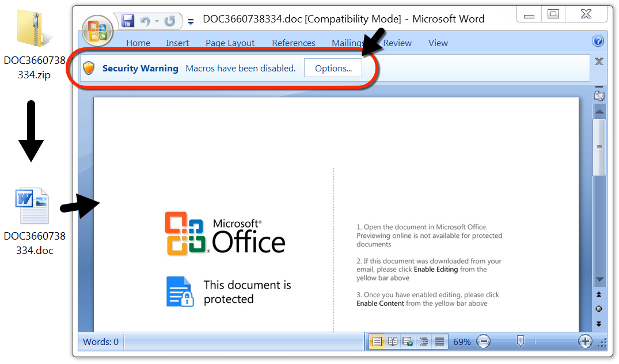Switch to Full Screen Reading view
The image size is (619, 364).
(x=392, y=342)
